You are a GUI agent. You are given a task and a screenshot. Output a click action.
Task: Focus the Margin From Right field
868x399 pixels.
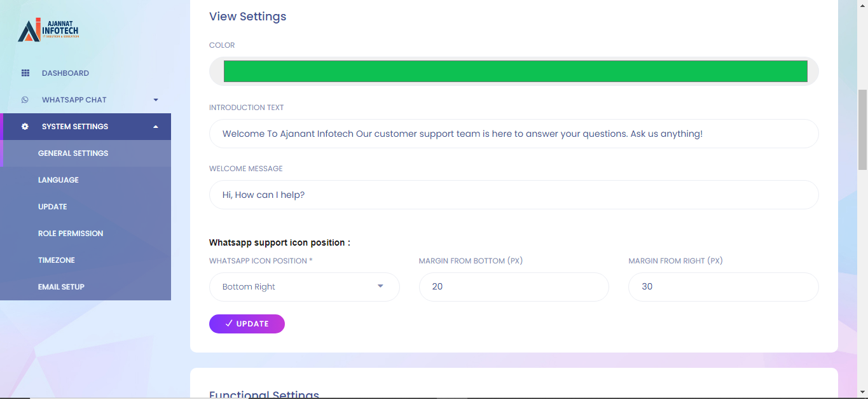point(723,287)
